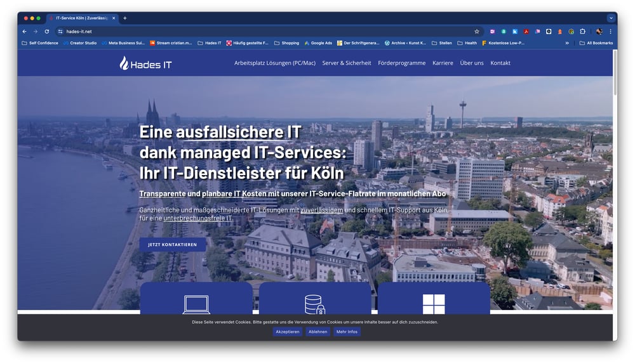635x364 pixels.
Task: Open the Extensions puzzle-piece menu
Action: [582, 32]
